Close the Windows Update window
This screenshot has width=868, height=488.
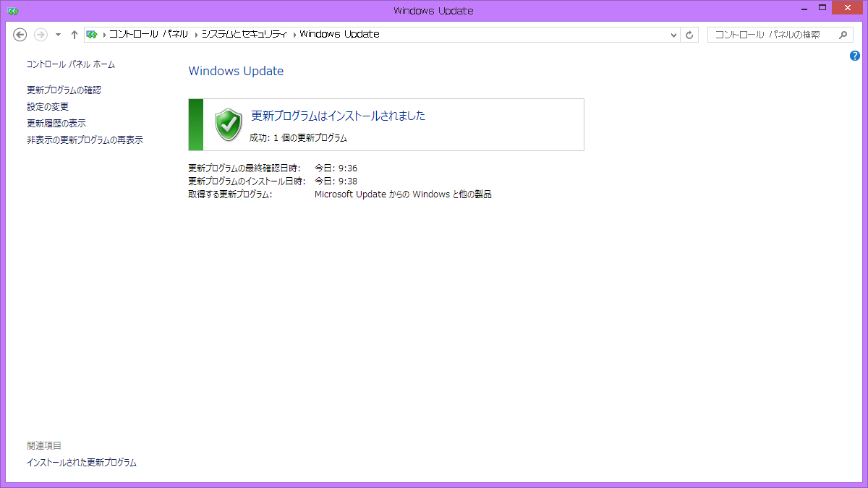(848, 7)
